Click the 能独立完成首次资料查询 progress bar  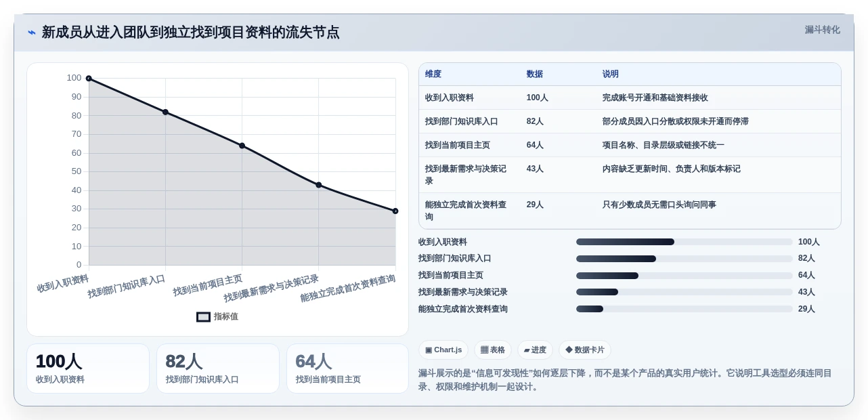click(685, 309)
